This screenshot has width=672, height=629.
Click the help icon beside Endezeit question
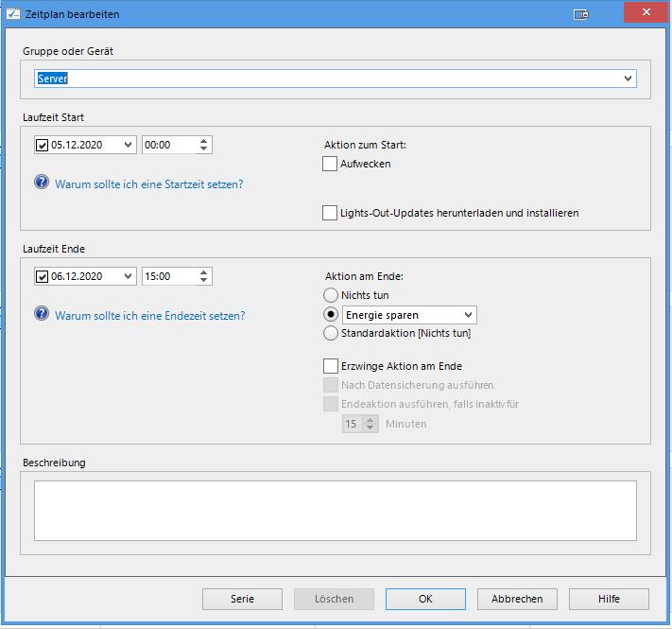click(x=42, y=314)
